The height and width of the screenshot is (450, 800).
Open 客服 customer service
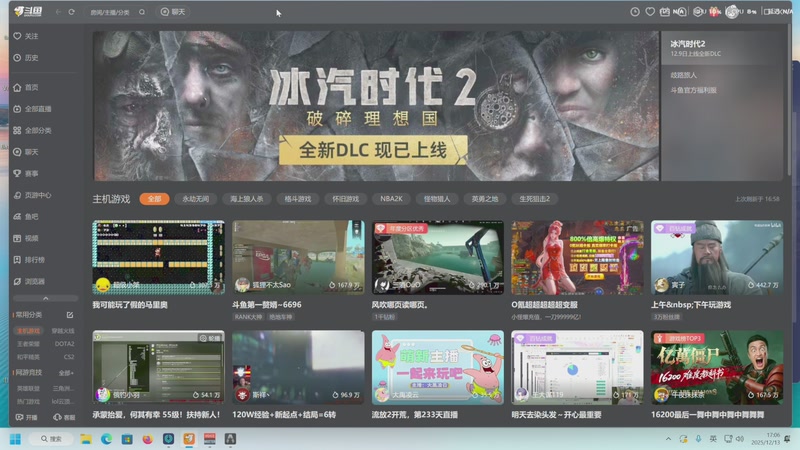(x=64, y=417)
